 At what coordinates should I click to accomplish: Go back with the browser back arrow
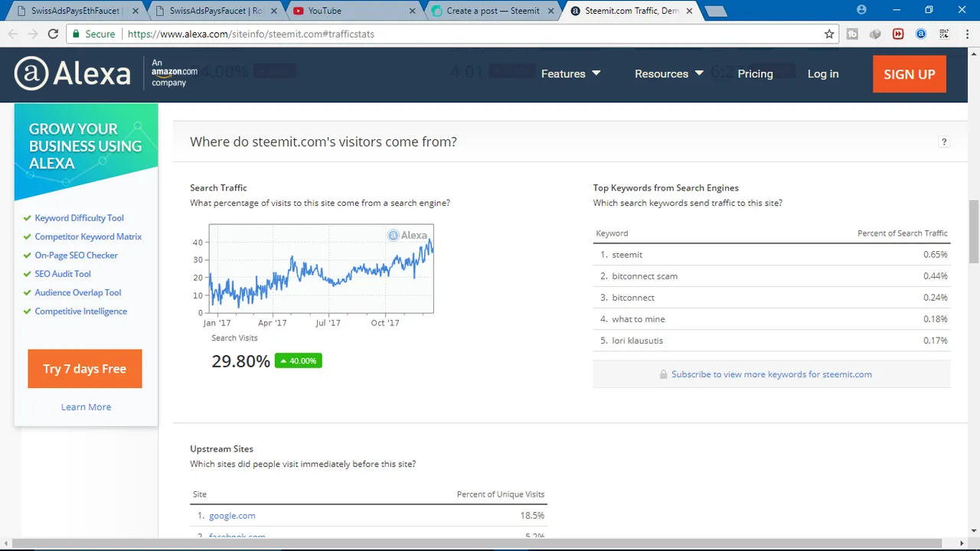coord(13,34)
